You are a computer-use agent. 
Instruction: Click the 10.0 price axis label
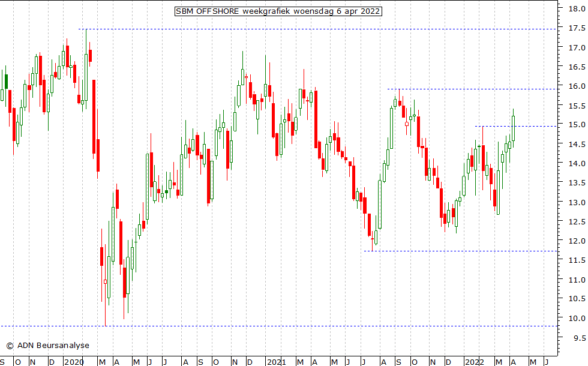tap(577, 319)
